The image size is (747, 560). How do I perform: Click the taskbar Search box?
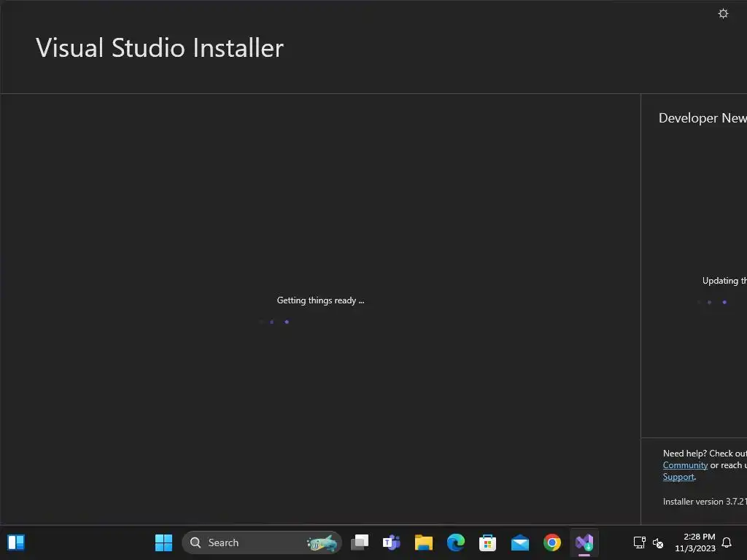click(x=262, y=542)
